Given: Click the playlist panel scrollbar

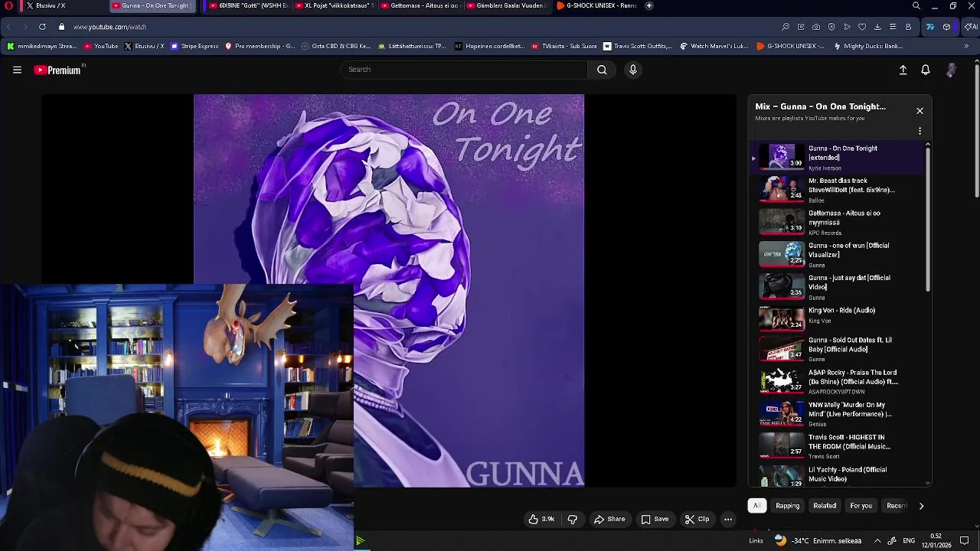Looking at the screenshot, I should click(x=928, y=218).
